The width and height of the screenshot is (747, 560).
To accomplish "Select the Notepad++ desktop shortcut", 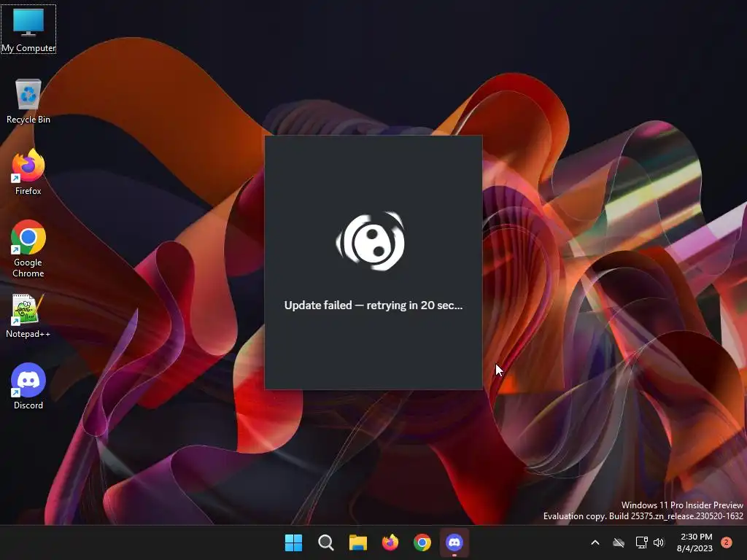I will 28,315.
